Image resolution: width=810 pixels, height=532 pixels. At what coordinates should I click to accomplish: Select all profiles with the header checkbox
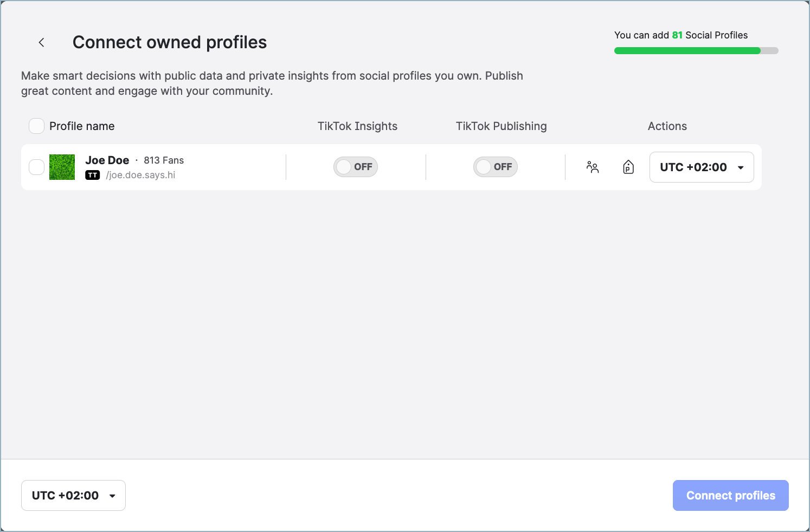point(36,126)
